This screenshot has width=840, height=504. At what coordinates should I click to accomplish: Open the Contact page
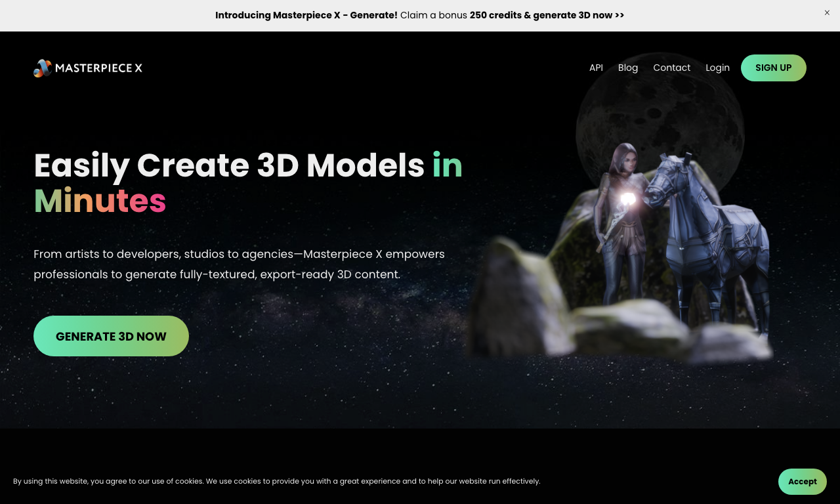[x=671, y=68]
